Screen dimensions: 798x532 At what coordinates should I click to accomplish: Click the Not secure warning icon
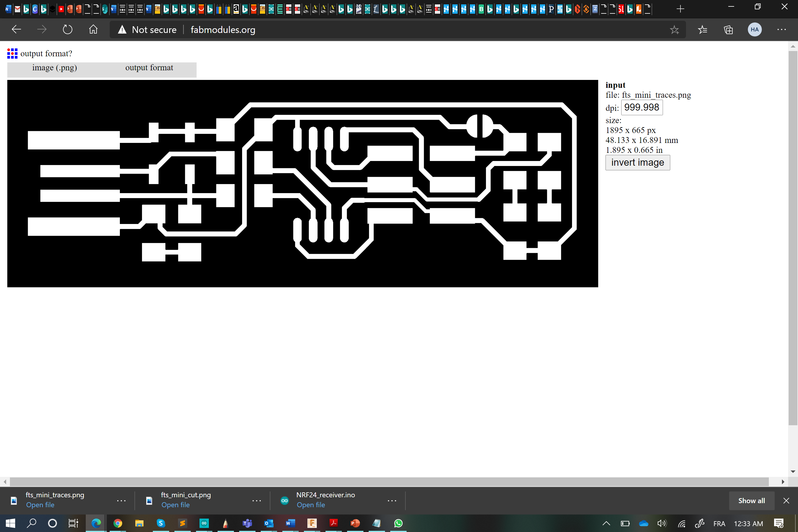point(122,30)
